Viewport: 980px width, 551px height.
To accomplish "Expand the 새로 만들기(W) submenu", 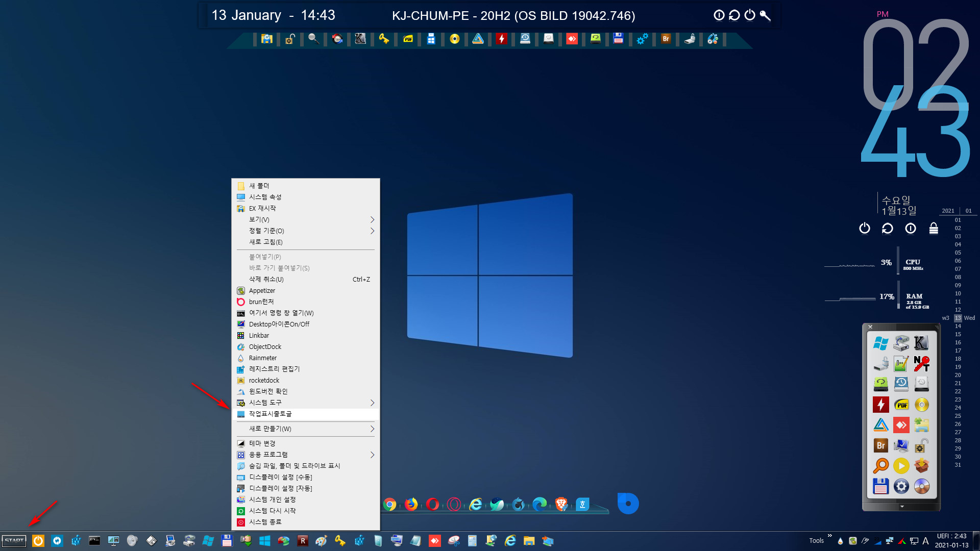I will click(x=306, y=429).
